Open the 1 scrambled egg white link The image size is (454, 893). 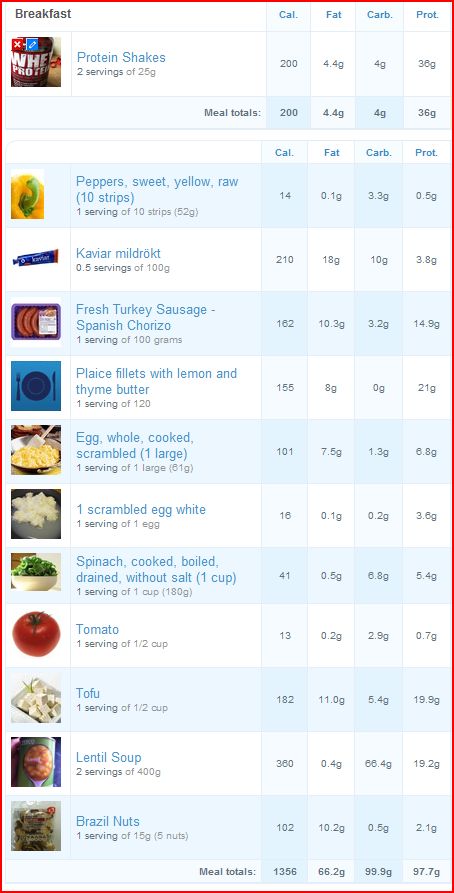point(141,510)
